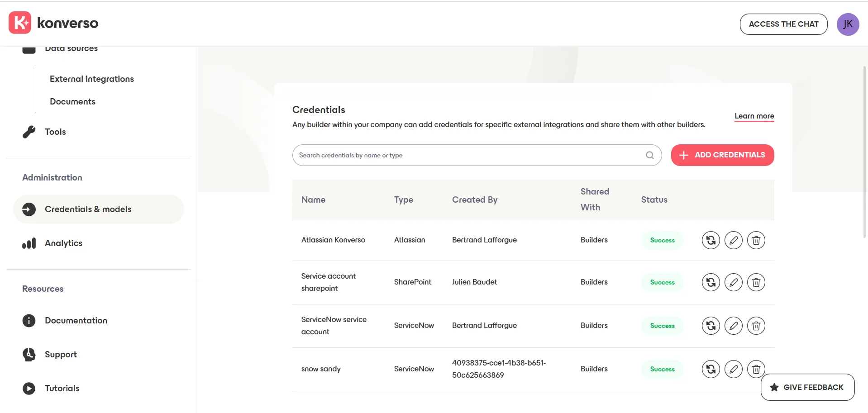
Task: Follow the Learn more link
Action: 754,116
